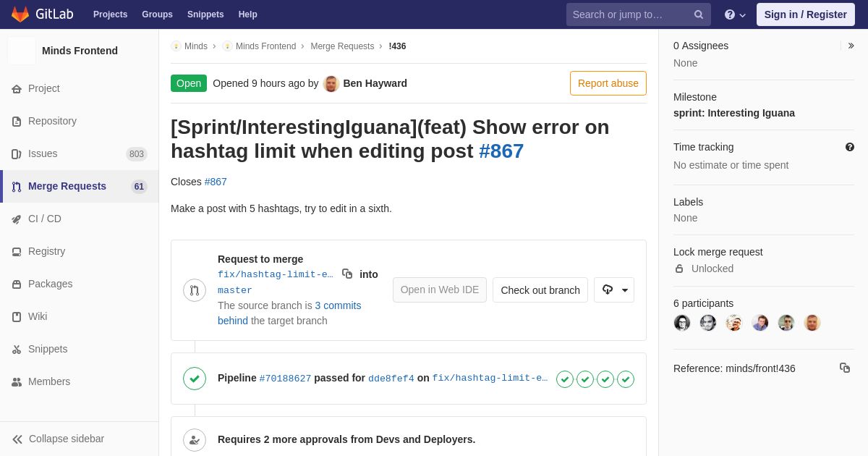
Task: Open the Minds Frontend breadcrumb link
Action: [259, 46]
